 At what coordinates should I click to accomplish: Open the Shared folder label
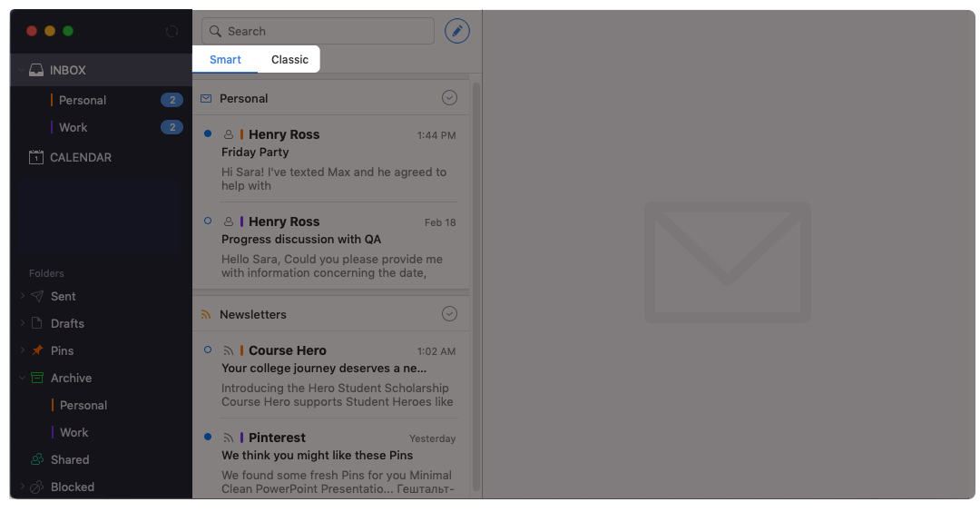click(69, 459)
